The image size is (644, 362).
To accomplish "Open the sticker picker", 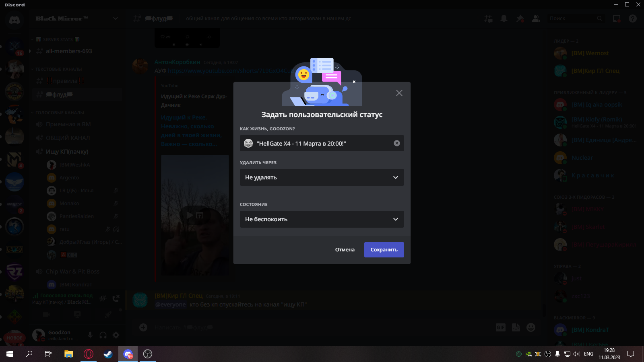I will [x=516, y=327].
